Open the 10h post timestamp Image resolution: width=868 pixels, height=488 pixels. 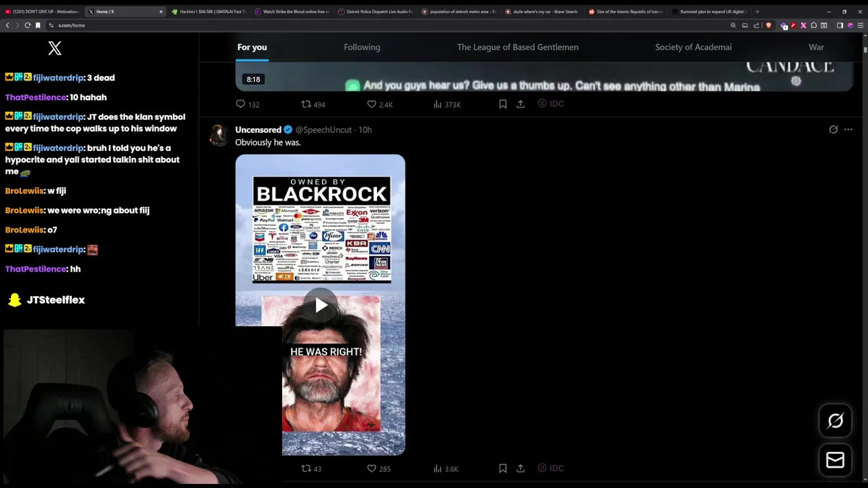coord(365,129)
